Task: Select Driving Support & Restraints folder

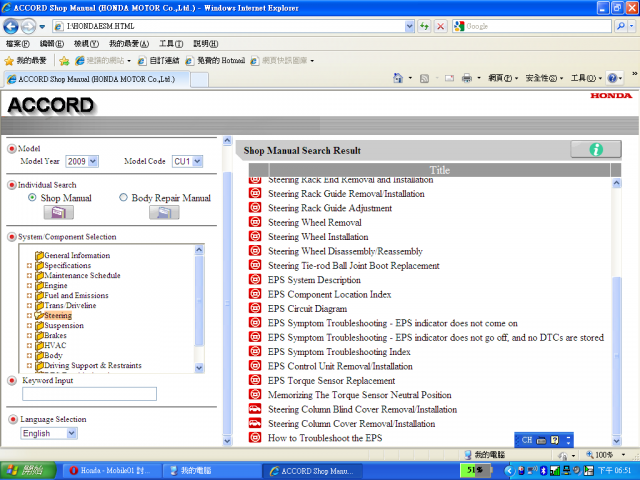Action: [x=93, y=365]
